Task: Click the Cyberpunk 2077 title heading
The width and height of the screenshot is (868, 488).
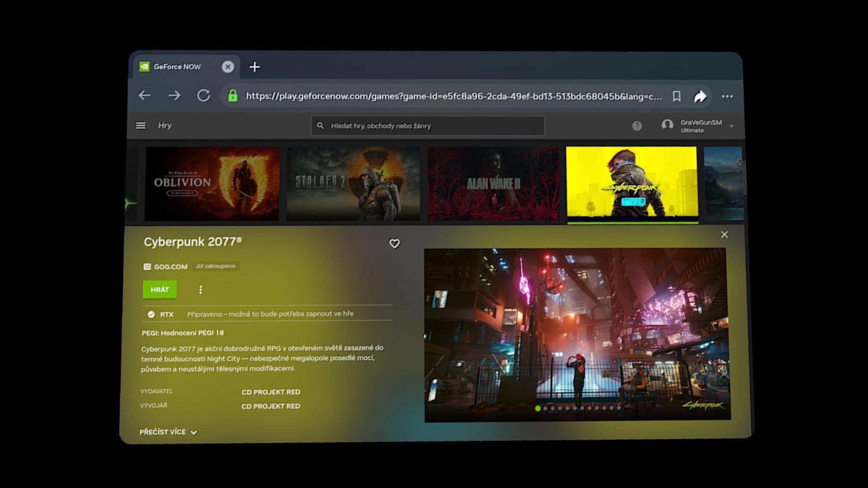Action: click(x=193, y=242)
